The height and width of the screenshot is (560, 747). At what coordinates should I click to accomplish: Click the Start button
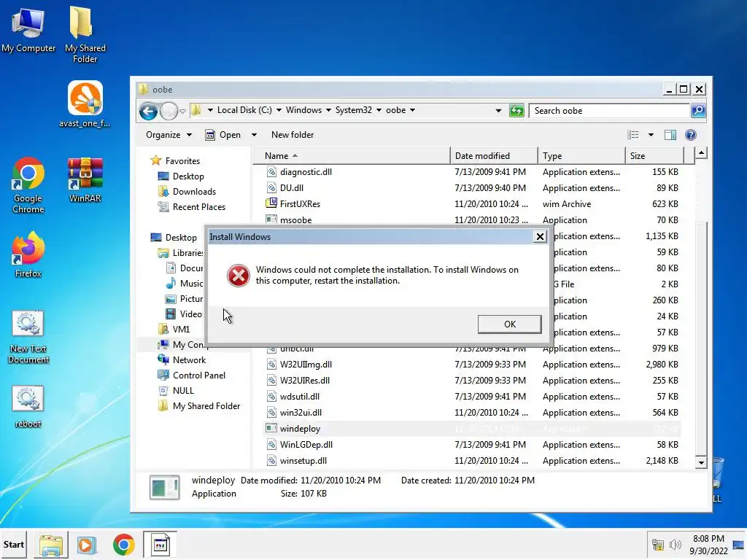tap(13, 544)
